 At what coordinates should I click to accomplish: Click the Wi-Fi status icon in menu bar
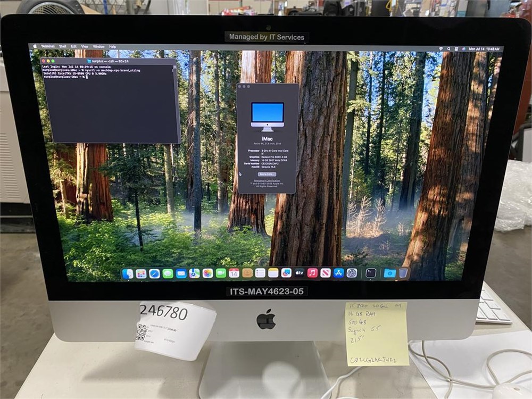point(440,49)
